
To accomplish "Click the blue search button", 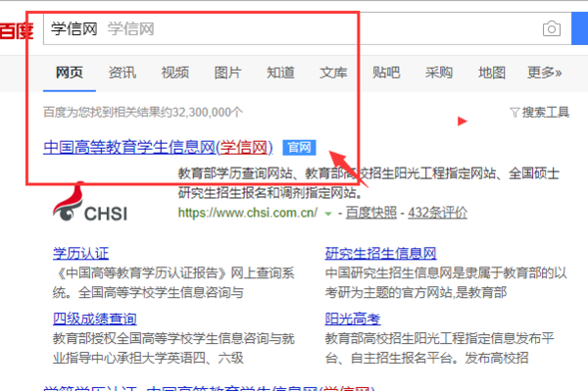I will click(580, 28).
